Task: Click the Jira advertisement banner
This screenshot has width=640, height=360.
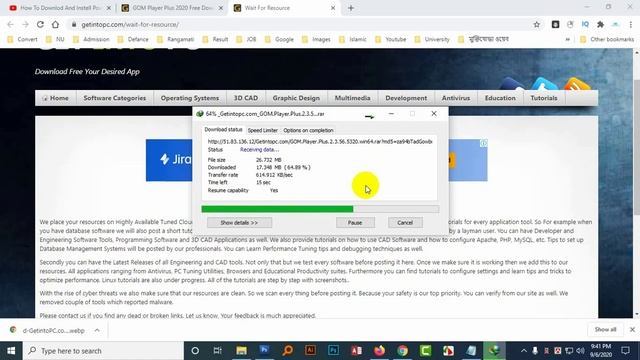Action: pyautogui.click(x=169, y=160)
